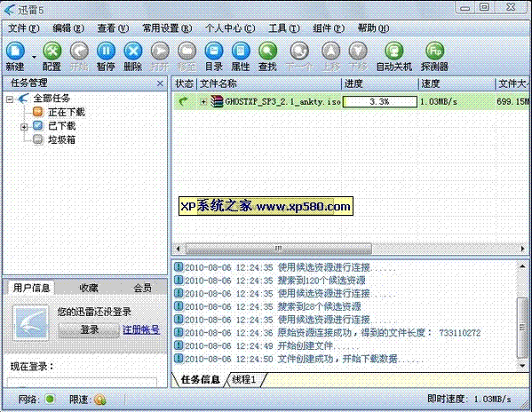Click the 新建 new task icon
This screenshot has width=532, height=412.
tap(15, 51)
